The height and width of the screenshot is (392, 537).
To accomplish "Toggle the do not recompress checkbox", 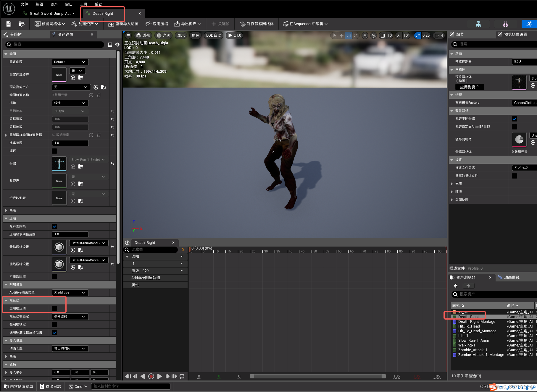I will (54, 277).
